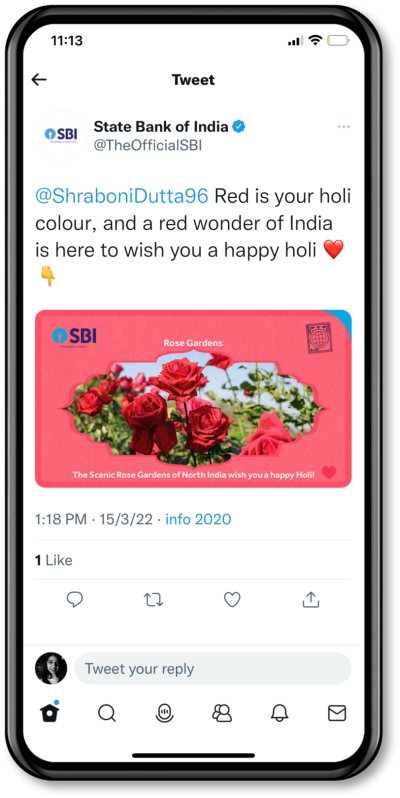Open the Home tab in bottom bar
The width and height of the screenshot is (400, 798).
[x=50, y=712]
